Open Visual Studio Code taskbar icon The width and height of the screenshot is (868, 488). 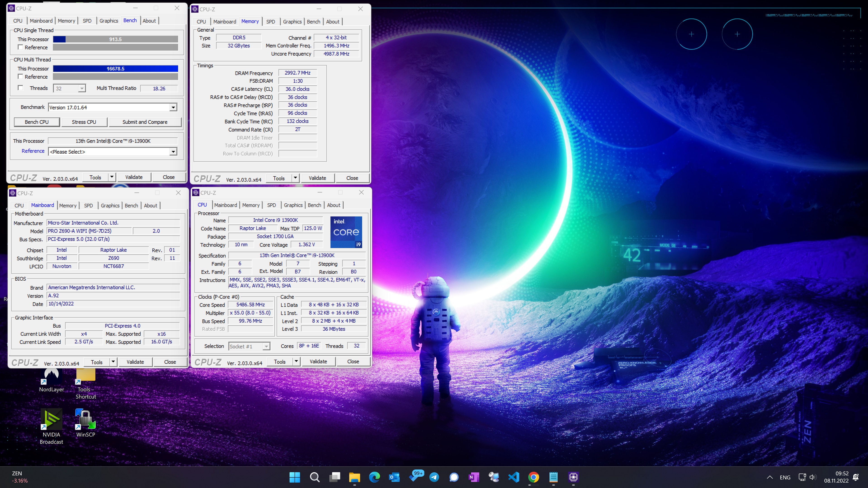(514, 477)
